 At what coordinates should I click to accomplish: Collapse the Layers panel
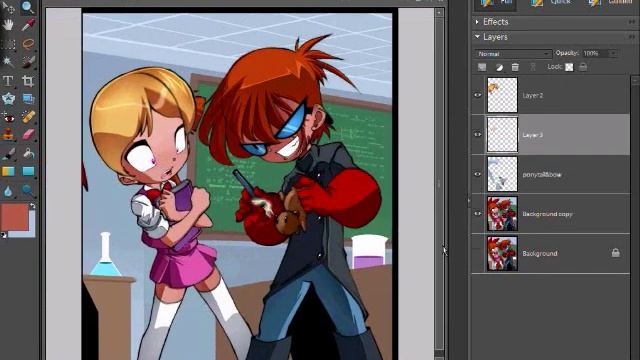click(477, 37)
